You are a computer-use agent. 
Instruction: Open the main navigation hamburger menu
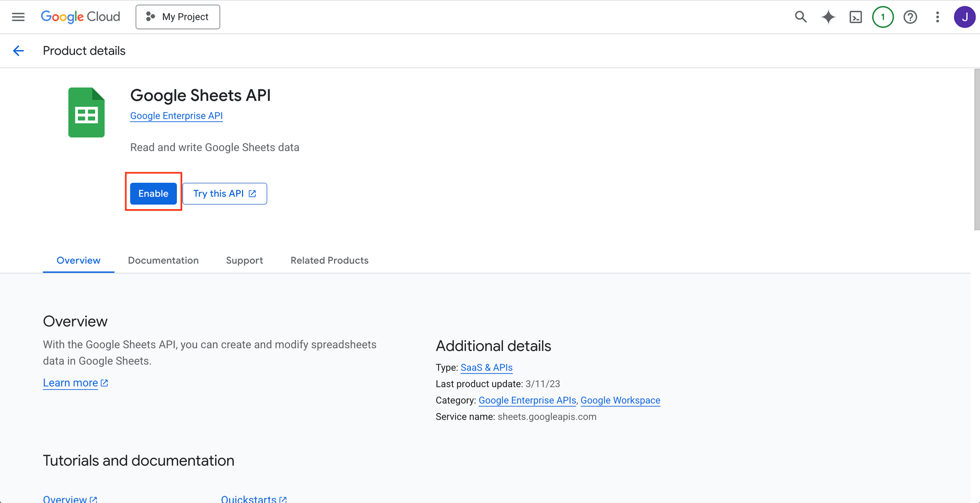pos(18,17)
